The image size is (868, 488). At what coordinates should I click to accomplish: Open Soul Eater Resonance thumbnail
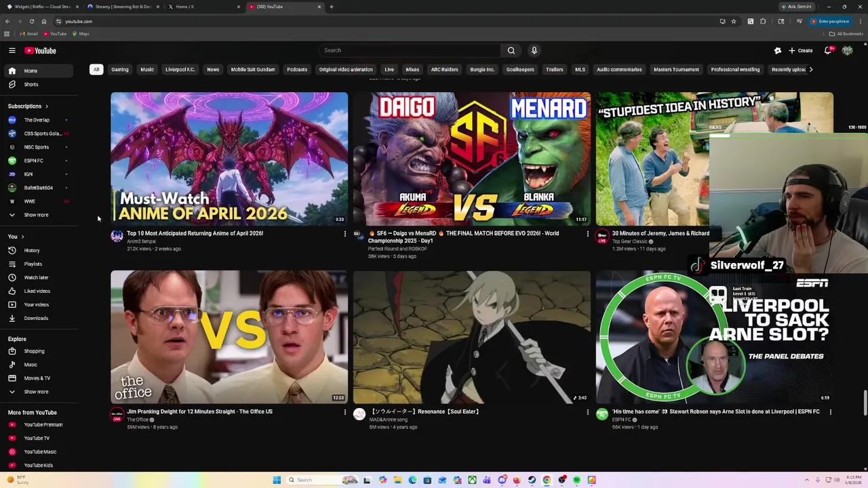pyautogui.click(x=472, y=337)
